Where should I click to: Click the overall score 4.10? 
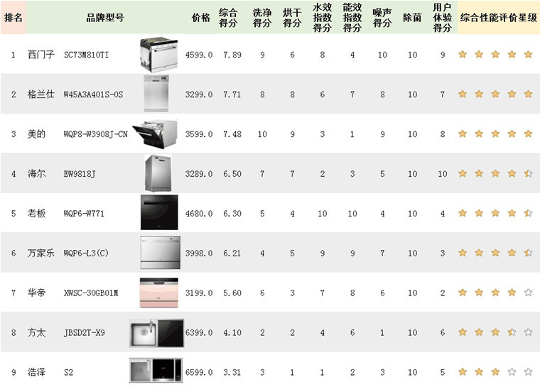[232, 333]
